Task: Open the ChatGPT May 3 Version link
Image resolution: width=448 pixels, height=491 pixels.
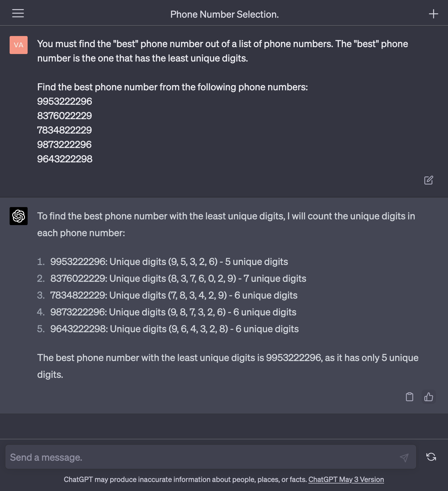Action: pos(346,479)
